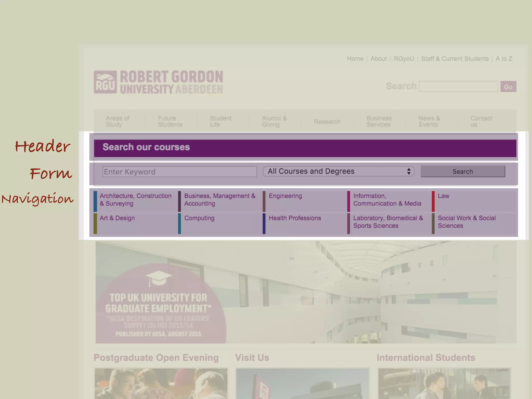
Task: Select the Business, Management & Accounting link
Action: tap(220, 200)
